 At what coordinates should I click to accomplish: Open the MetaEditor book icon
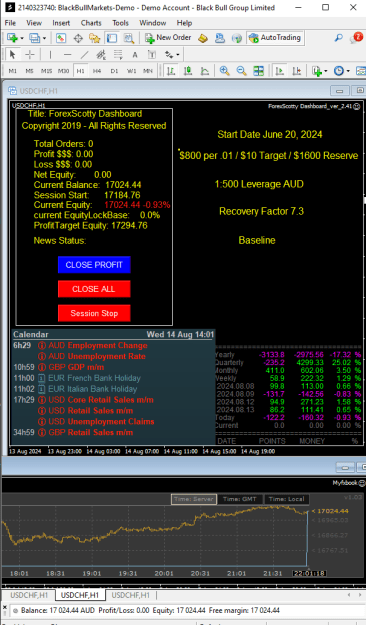coord(203,38)
